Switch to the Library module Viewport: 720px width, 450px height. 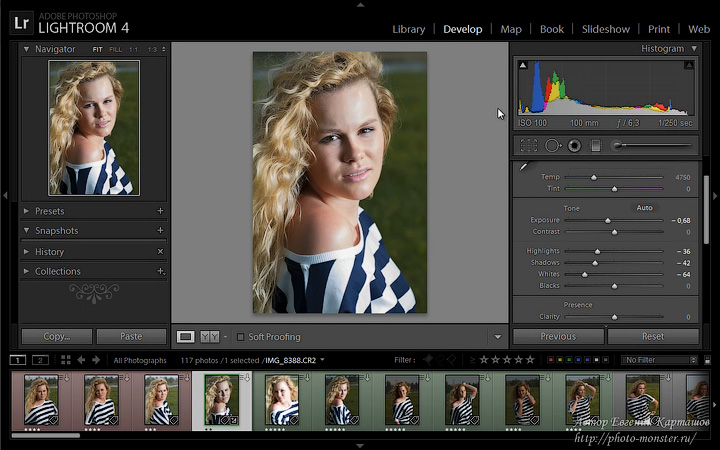coord(408,29)
